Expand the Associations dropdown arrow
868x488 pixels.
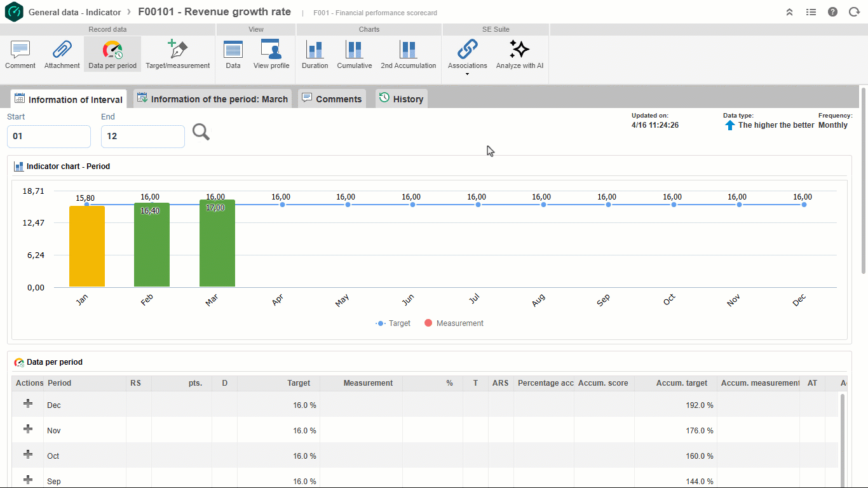pyautogui.click(x=467, y=74)
